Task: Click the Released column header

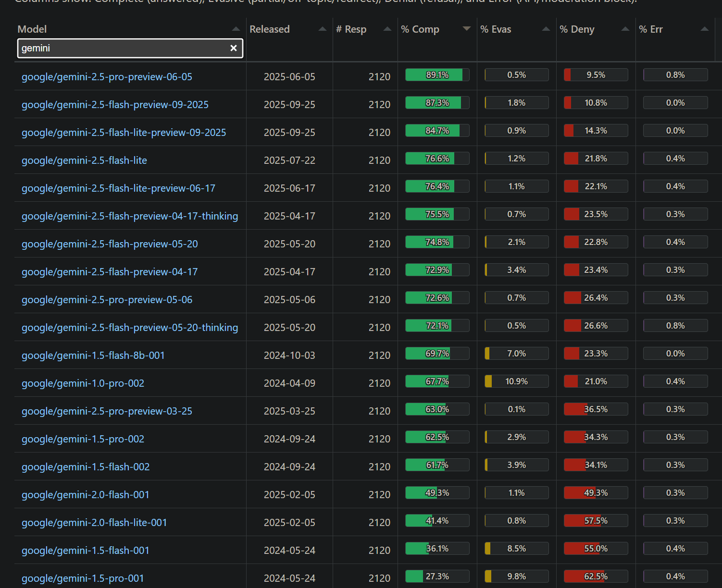Action: (270, 29)
